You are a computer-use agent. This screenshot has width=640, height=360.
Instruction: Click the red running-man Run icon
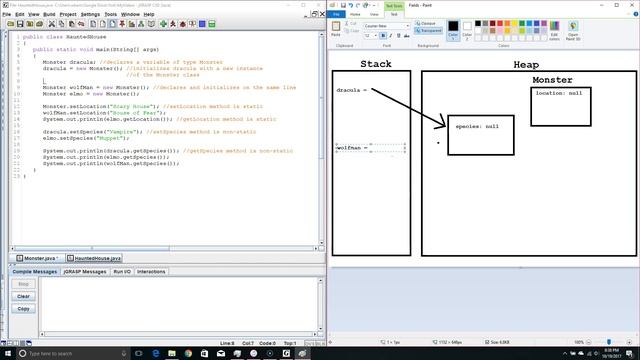coord(173,24)
